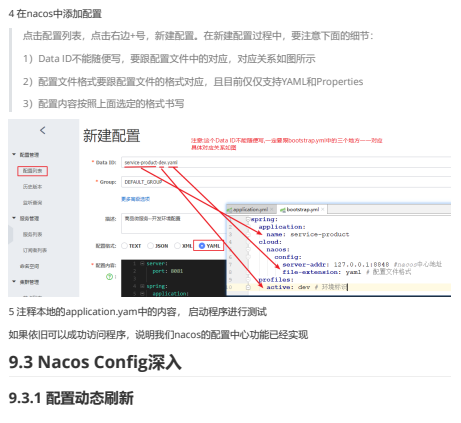
Task: Collapse the 配置管理 sidebar group
Action: click(x=14, y=154)
